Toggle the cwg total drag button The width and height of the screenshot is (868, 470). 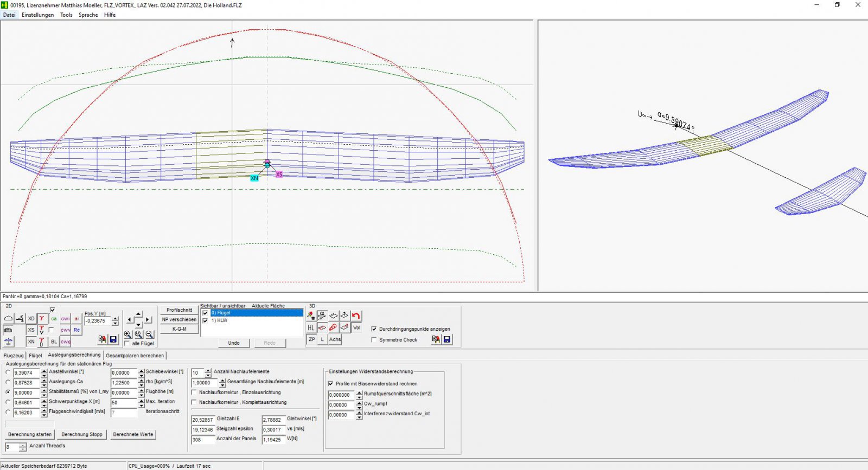[x=65, y=342]
